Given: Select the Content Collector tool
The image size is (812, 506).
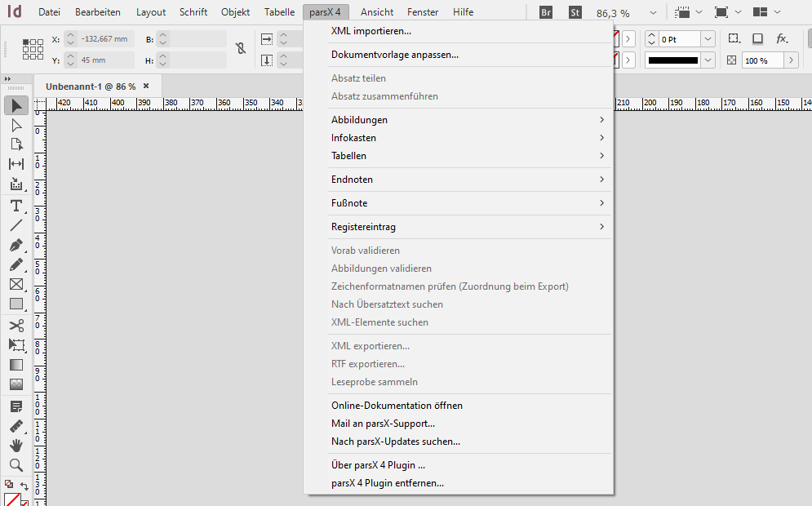Looking at the screenshot, I should 16,184.
